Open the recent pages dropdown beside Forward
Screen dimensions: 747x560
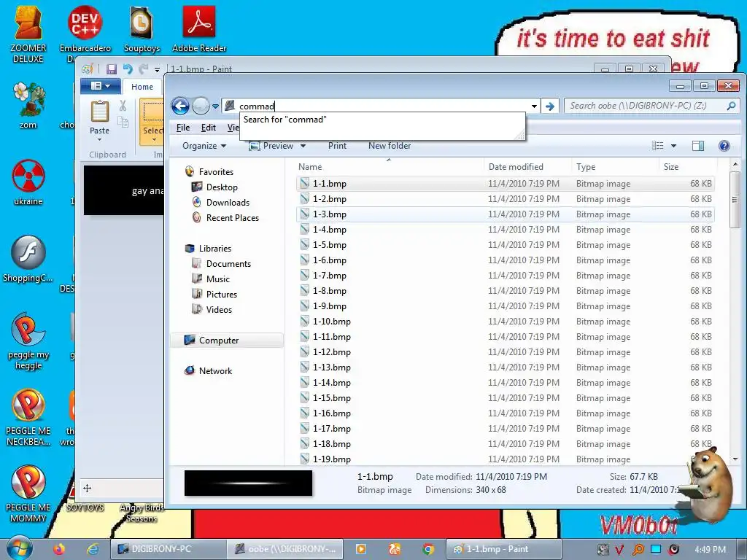(x=215, y=106)
